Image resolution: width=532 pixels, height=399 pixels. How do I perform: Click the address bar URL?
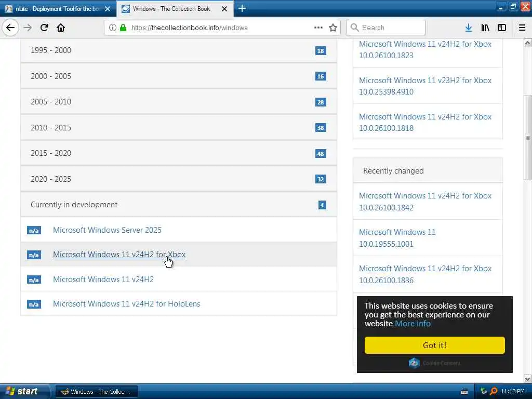(189, 28)
